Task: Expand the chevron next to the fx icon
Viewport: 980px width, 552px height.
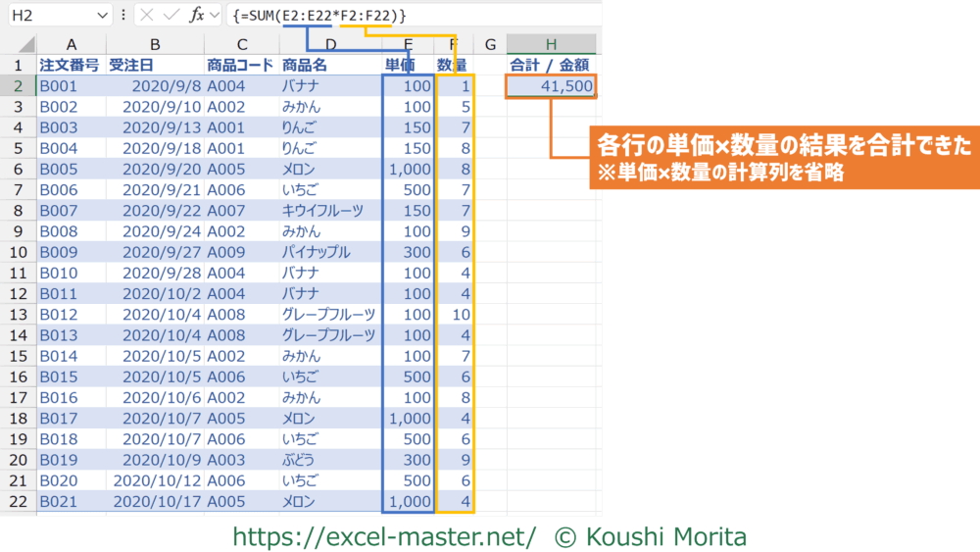Action: point(216,16)
